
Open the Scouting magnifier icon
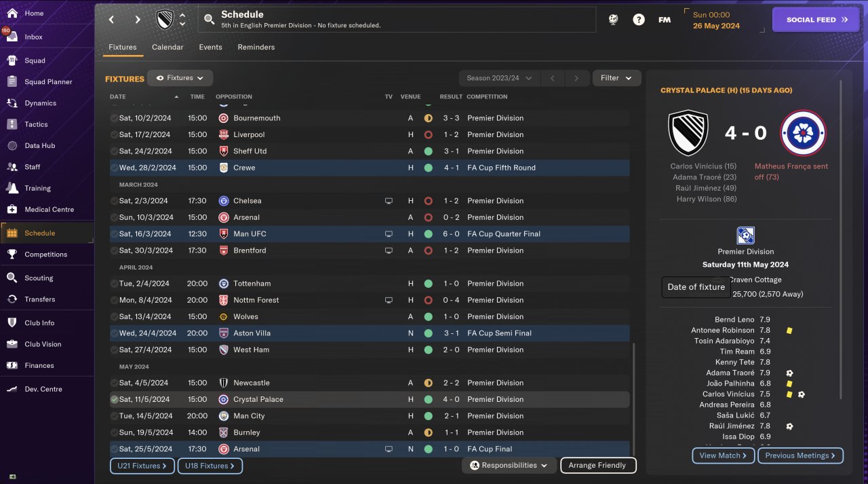(x=12, y=278)
